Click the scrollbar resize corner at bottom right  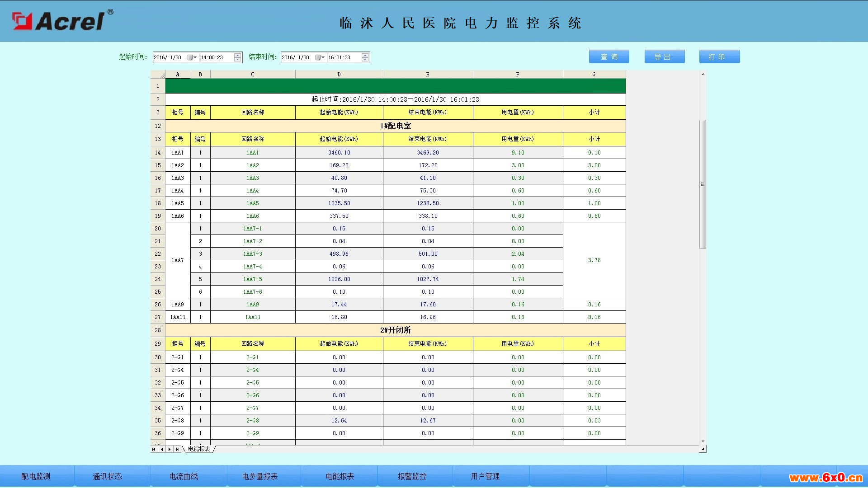pos(703,449)
